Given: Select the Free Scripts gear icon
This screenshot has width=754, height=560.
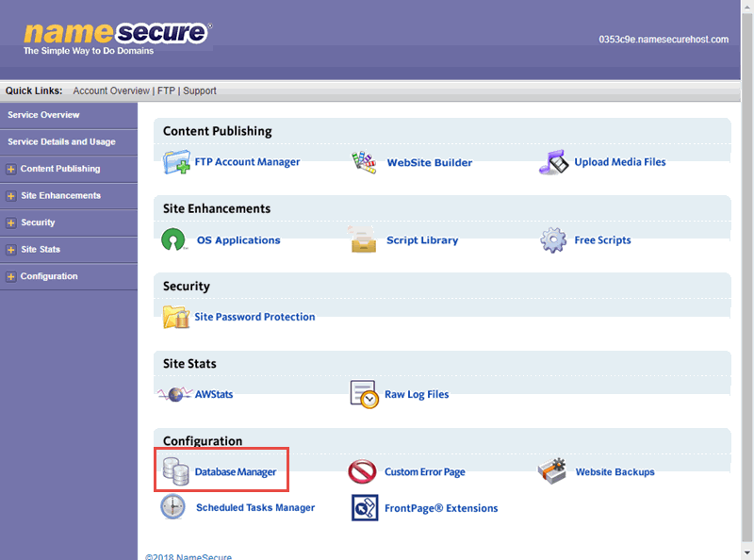Looking at the screenshot, I should tap(553, 239).
